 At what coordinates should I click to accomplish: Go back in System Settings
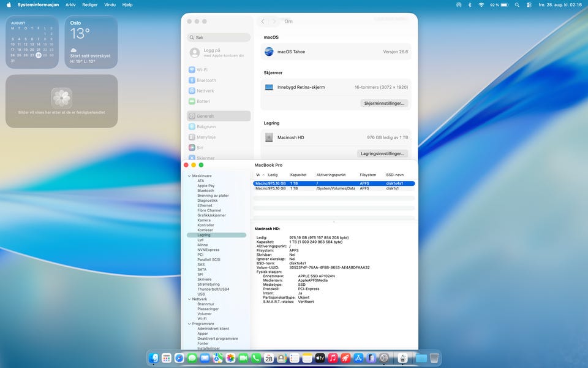pos(263,21)
